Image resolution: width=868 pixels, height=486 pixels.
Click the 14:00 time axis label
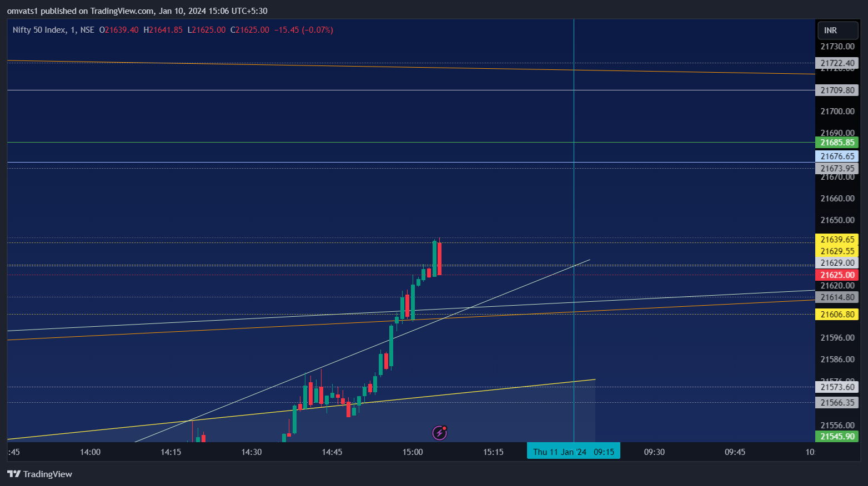(x=91, y=452)
